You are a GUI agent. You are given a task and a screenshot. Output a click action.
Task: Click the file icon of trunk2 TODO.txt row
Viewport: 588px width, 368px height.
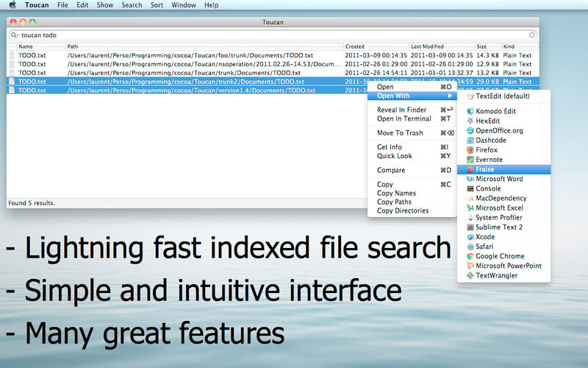pos(12,82)
